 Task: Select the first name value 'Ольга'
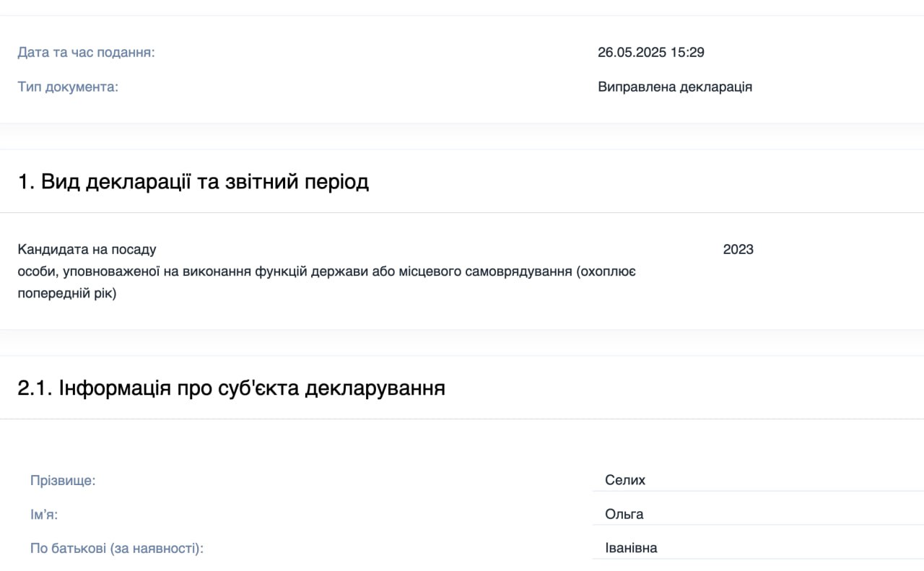pos(624,514)
